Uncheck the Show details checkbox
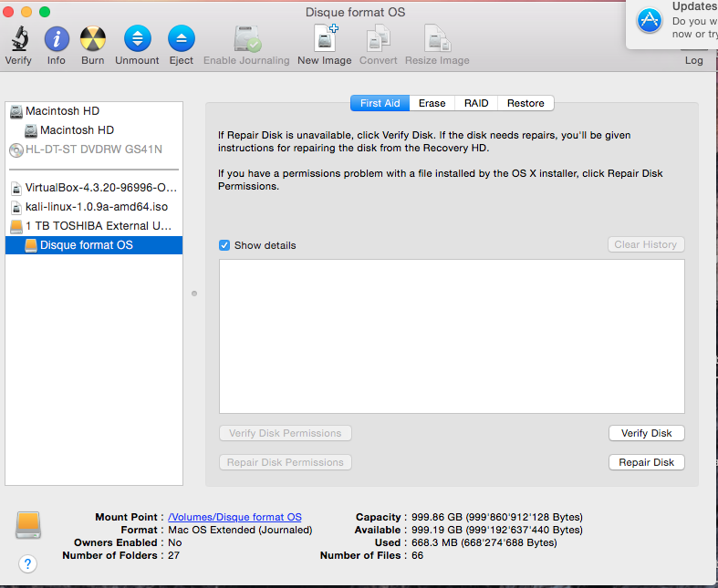The image size is (718, 588). (x=224, y=245)
